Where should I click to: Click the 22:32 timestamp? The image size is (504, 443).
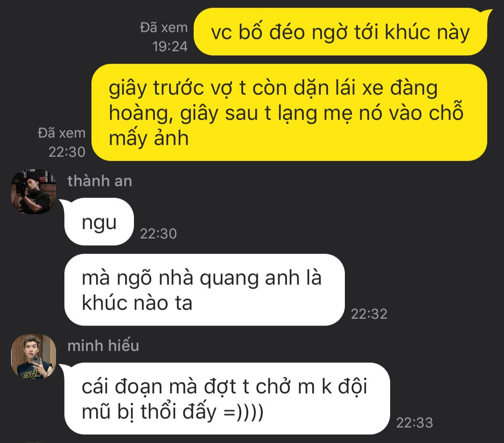pyautogui.click(x=369, y=314)
